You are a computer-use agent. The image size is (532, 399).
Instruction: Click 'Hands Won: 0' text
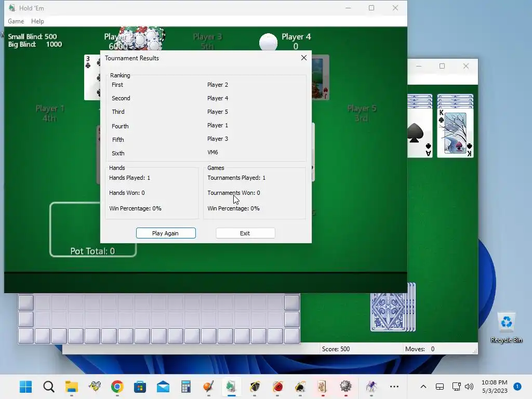pos(127,193)
